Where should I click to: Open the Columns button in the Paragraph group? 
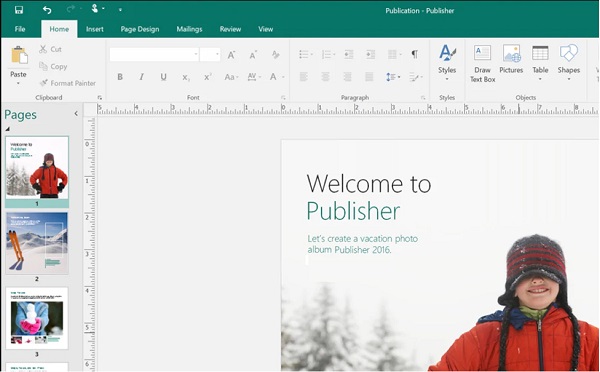[x=394, y=55]
